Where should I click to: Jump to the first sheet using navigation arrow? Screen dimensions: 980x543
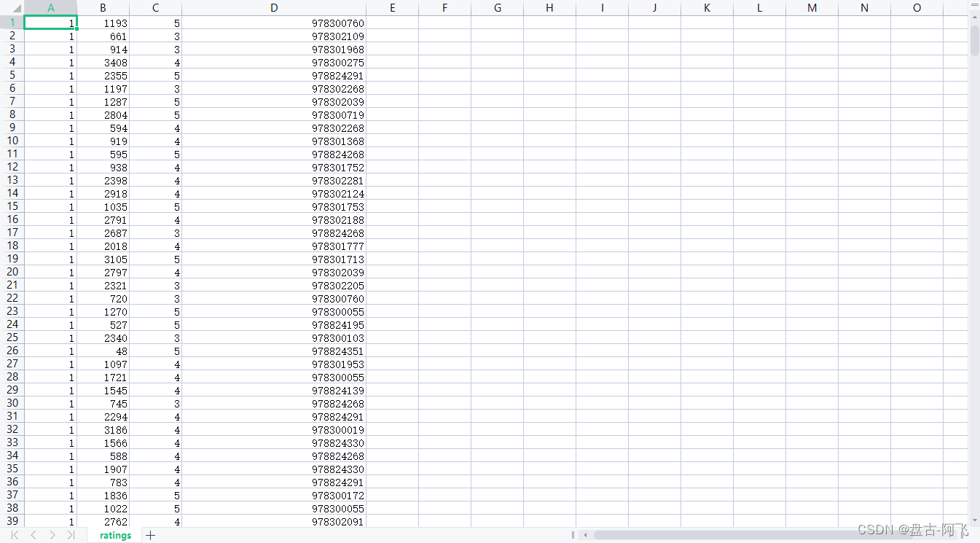(x=15, y=535)
